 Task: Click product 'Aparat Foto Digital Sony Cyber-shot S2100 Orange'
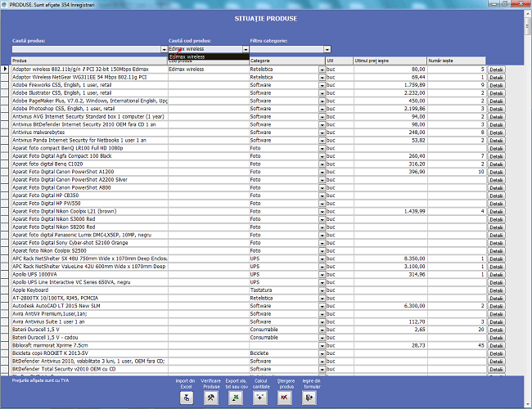click(x=89, y=243)
